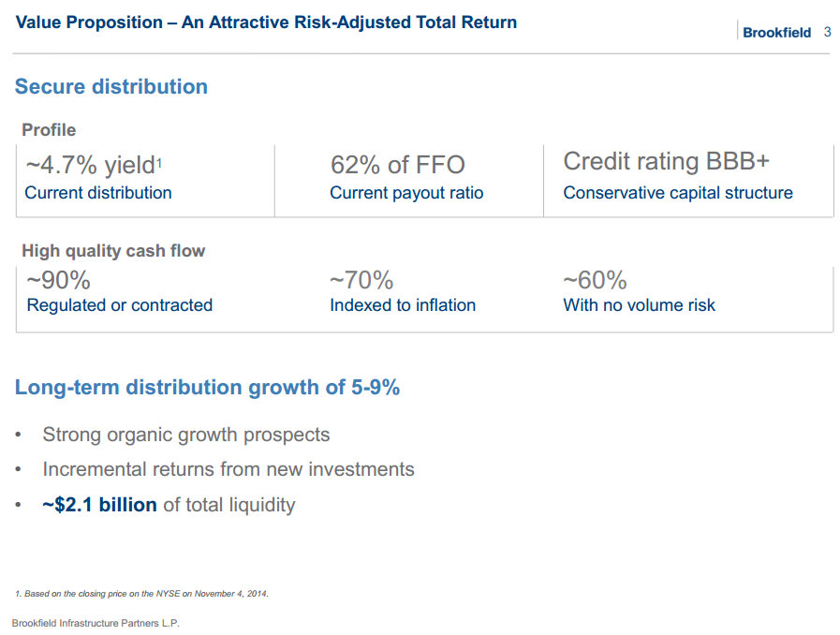Click the Current payout ratio caption

[x=406, y=193]
